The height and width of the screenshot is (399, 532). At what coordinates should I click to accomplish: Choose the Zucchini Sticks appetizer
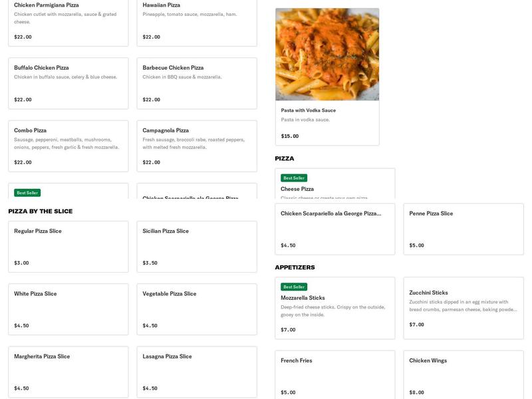[x=463, y=307]
